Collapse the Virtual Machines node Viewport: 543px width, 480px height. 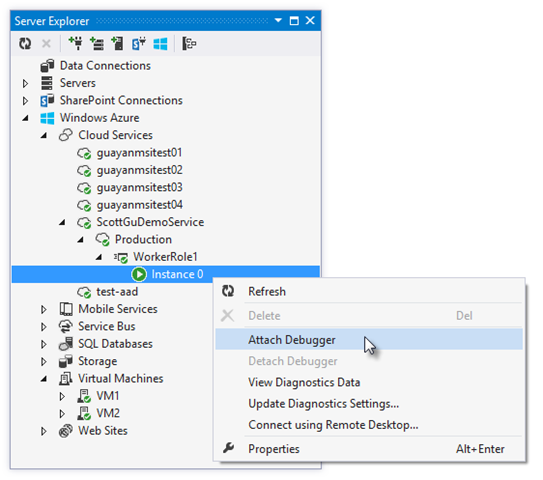tap(44, 379)
